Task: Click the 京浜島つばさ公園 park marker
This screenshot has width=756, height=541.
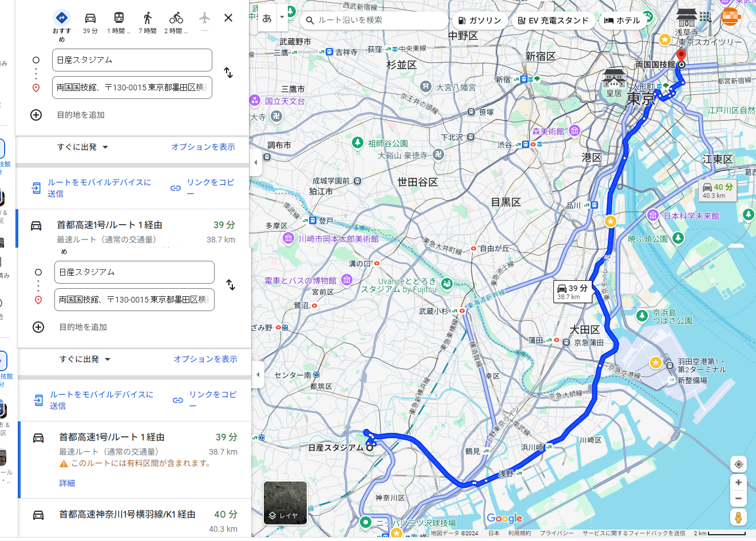Action: tap(643, 315)
